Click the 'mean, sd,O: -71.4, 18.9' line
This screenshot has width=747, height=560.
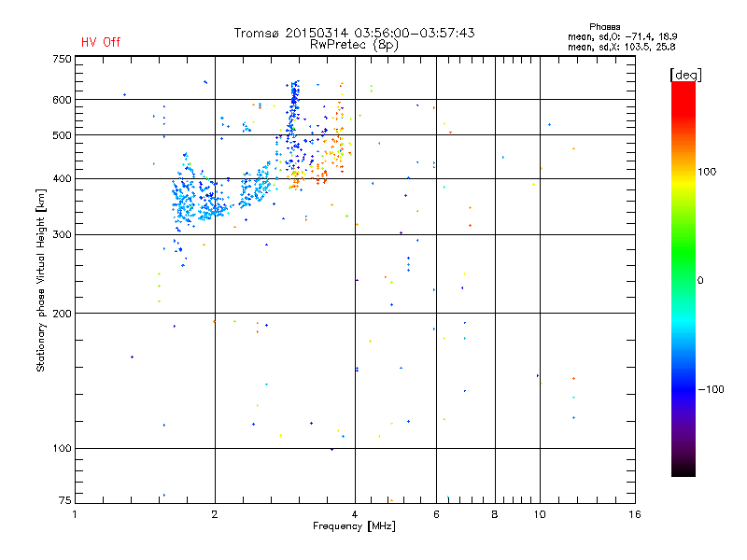(x=622, y=36)
